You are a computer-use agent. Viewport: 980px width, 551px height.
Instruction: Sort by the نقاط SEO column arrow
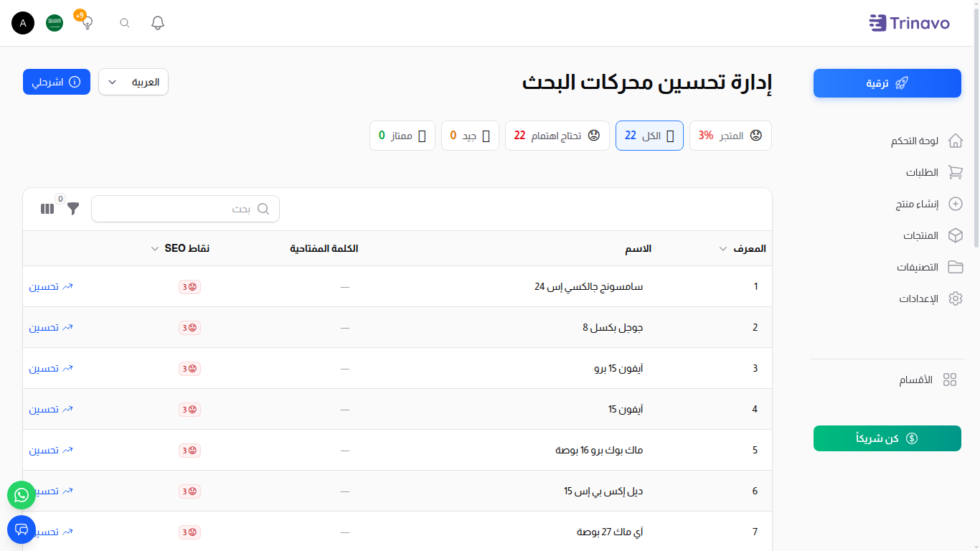pos(154,249)
